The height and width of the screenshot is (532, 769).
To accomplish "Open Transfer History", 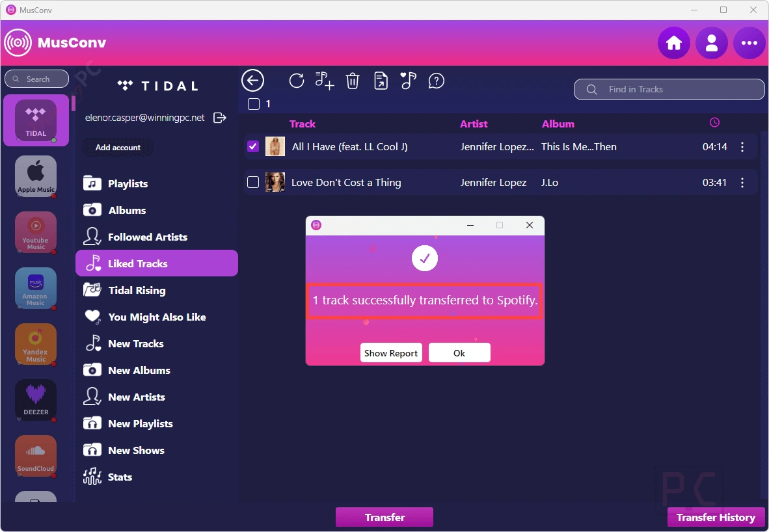I will click(x=716, y=517).
